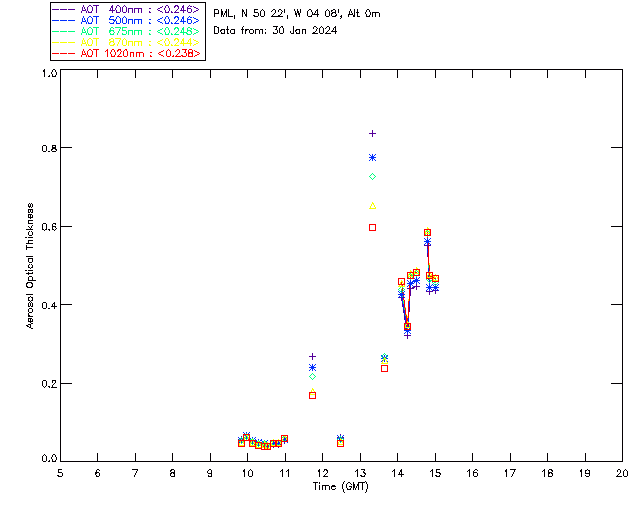Click the 0.2 y-axis tick label
The image size is (640, 512).
coord(49,384)
